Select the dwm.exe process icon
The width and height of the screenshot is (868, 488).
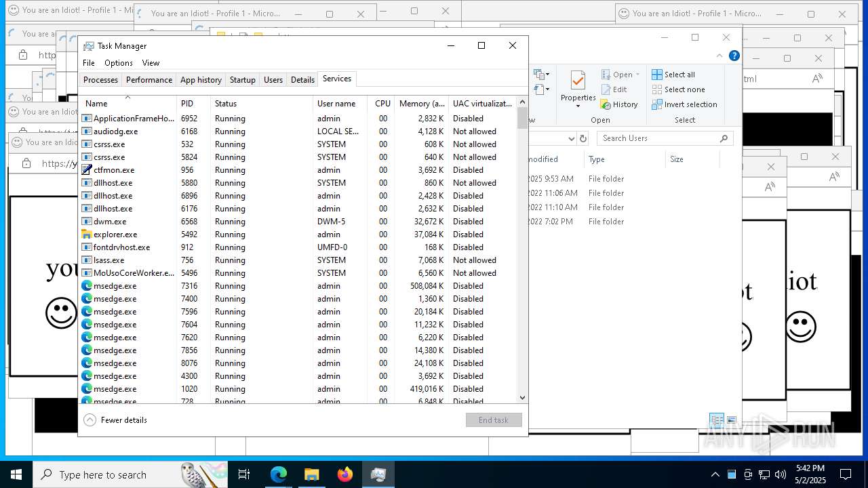pyautogui.click(x=87, y=222)
